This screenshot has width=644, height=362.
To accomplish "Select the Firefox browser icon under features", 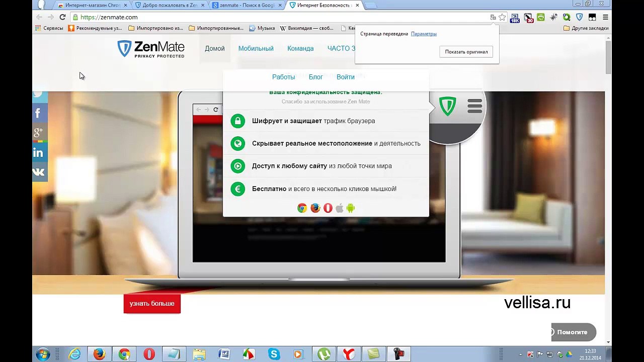I will [x=315, y=208].
